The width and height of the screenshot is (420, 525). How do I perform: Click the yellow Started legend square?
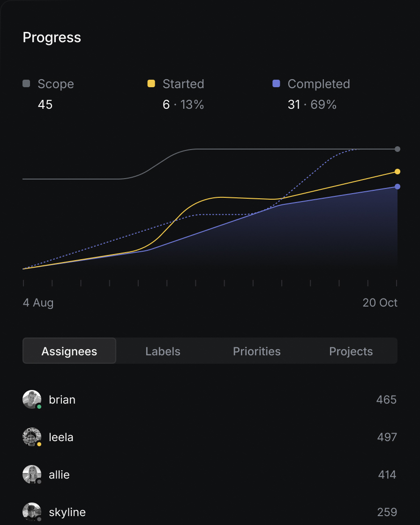(151, 84)
